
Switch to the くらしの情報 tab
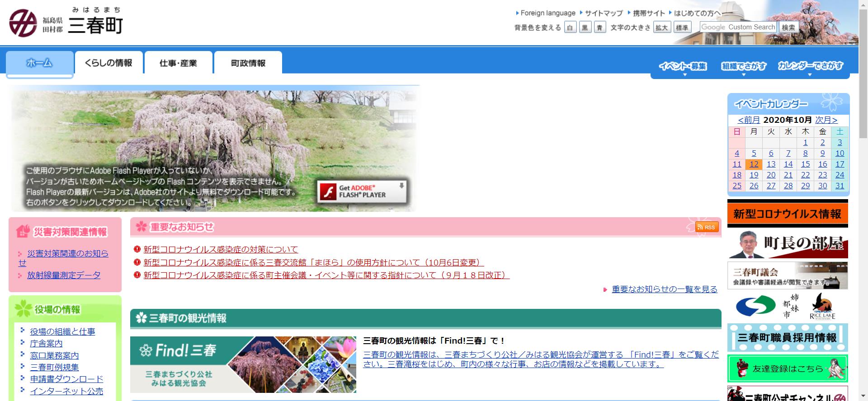click(108, 63)
